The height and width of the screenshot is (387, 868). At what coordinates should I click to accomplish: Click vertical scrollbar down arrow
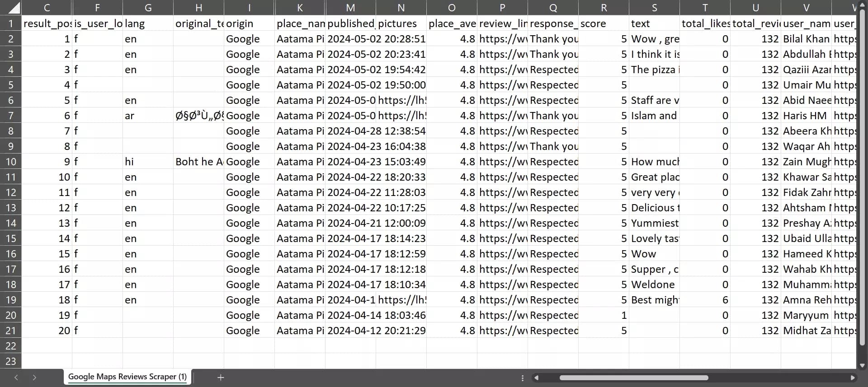(862, 365)
